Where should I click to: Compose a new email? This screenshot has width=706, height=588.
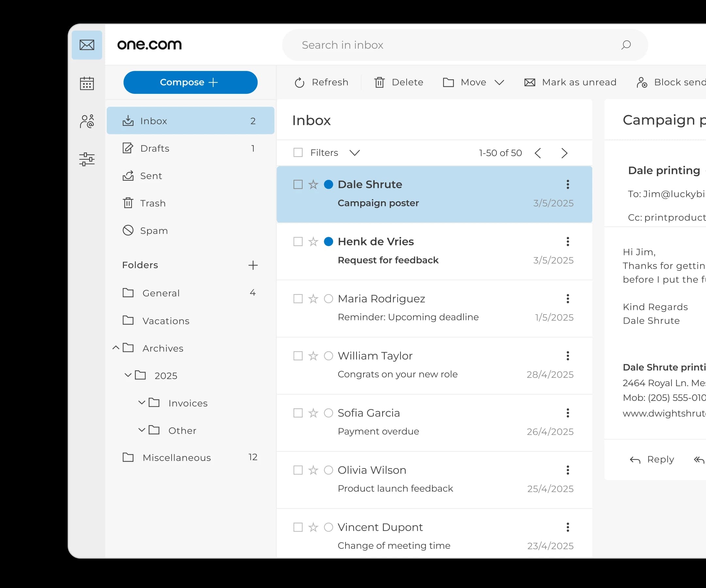[x=190, y=82]
